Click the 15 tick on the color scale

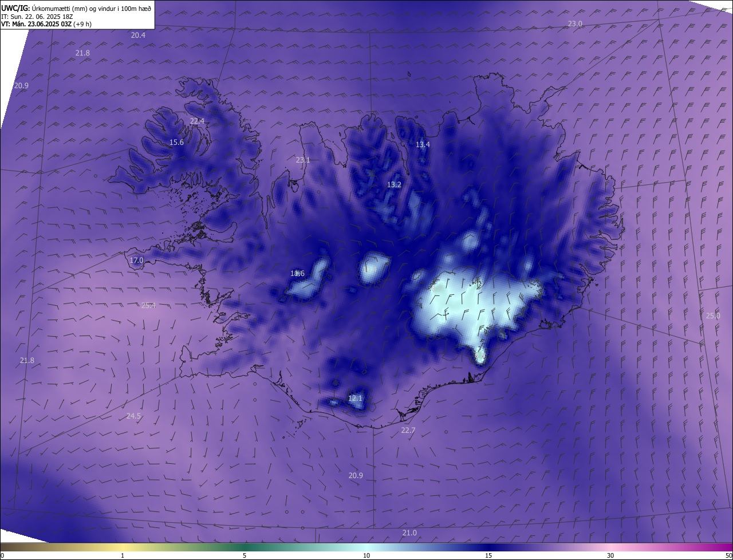pos(488,555)
